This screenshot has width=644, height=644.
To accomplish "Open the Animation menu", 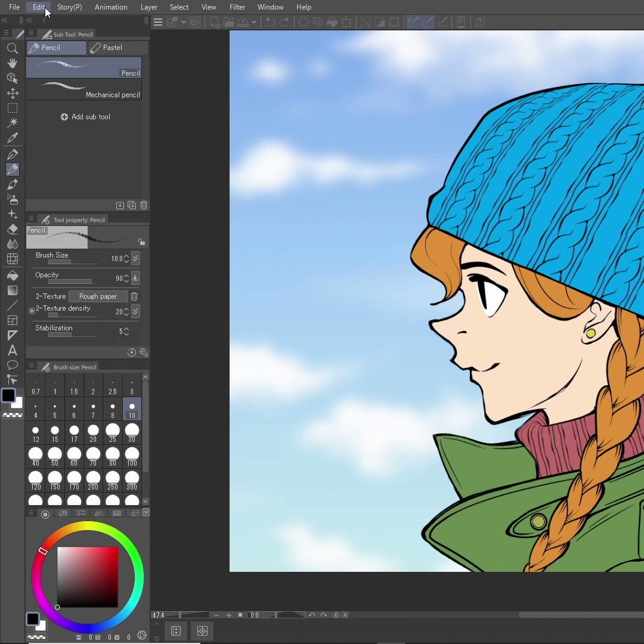I will click(x=111, y=7).
